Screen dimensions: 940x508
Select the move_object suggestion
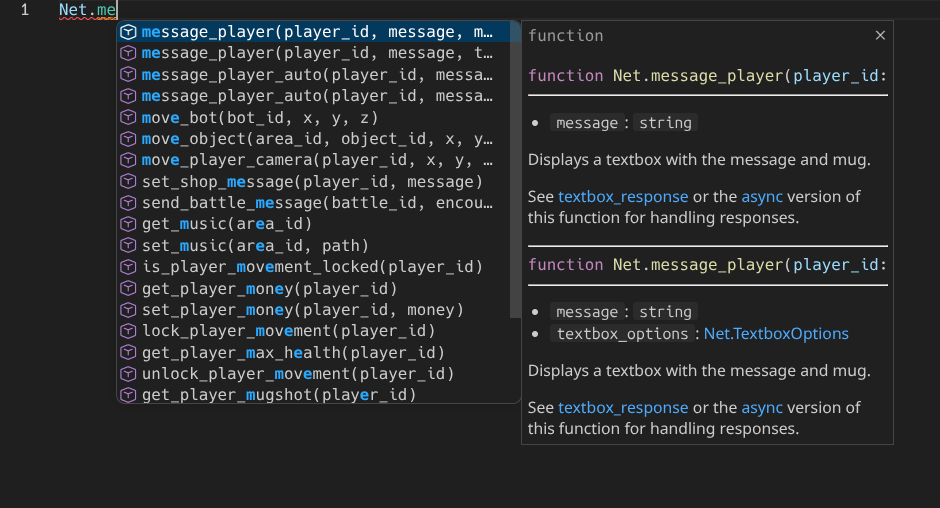317,139
